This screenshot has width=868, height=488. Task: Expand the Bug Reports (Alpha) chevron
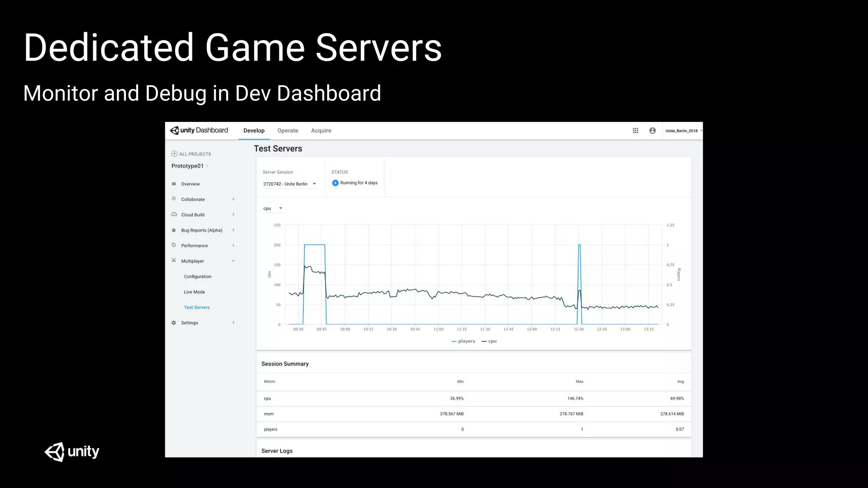pyautogui.click(x=233, y=230)
